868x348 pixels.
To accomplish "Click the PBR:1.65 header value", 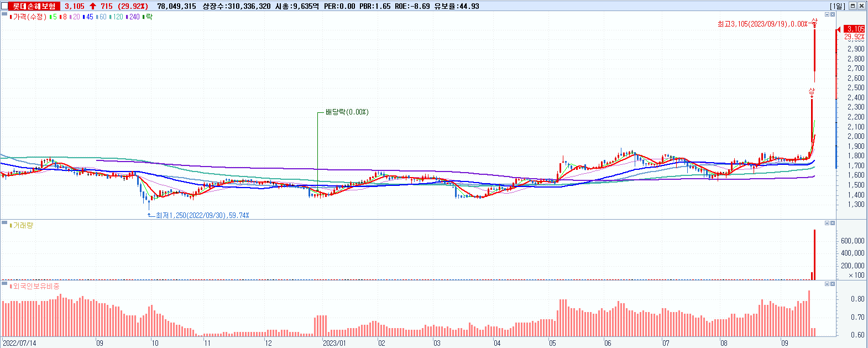I will pos(375,6).
